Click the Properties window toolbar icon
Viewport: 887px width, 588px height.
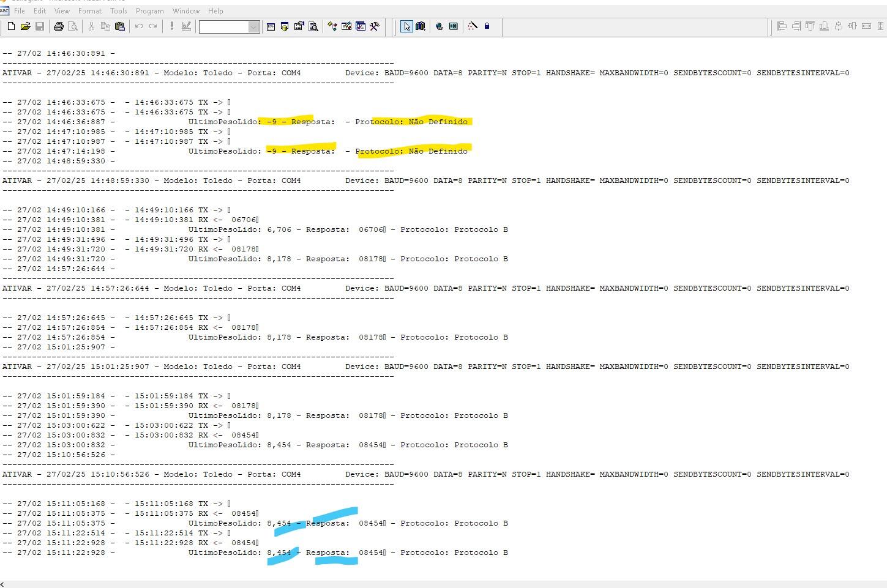point(299,26)
